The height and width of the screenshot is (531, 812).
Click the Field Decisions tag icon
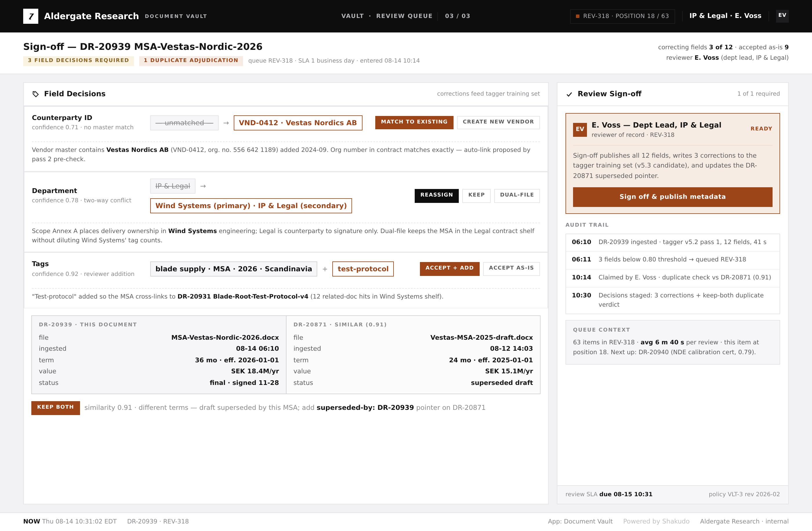(35, 94)
